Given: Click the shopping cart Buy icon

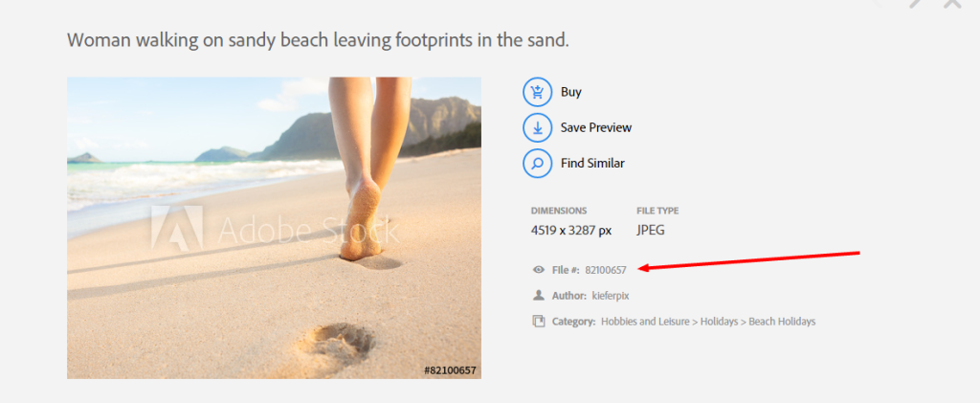Looking at the screenshot, I should tap(538, 92).
